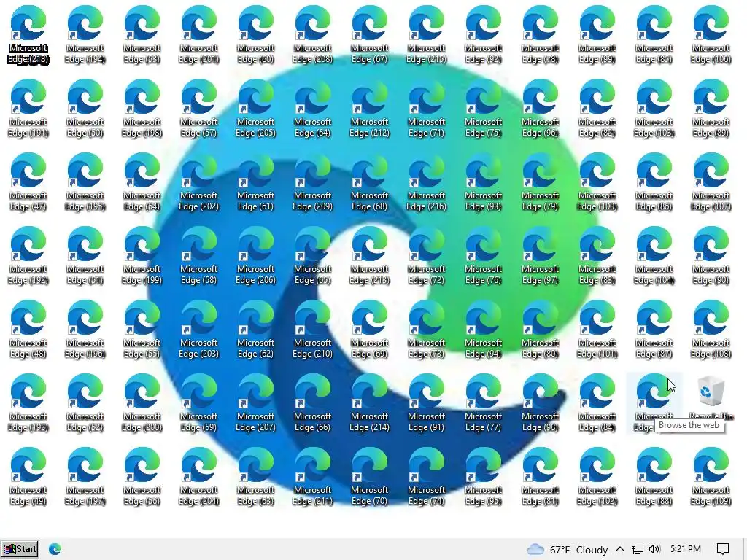This screenshot has height=560, width=747.
Task: Select the Microsoft Edge (211) shortcut
Action: click(x=312, y=477)
